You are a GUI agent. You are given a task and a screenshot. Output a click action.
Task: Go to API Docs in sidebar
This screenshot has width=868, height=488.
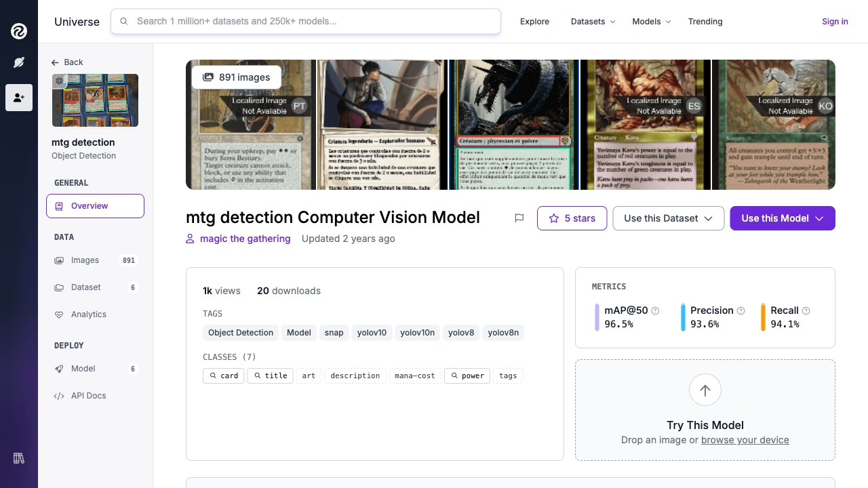pyautogui.click(x=88, y=396)
